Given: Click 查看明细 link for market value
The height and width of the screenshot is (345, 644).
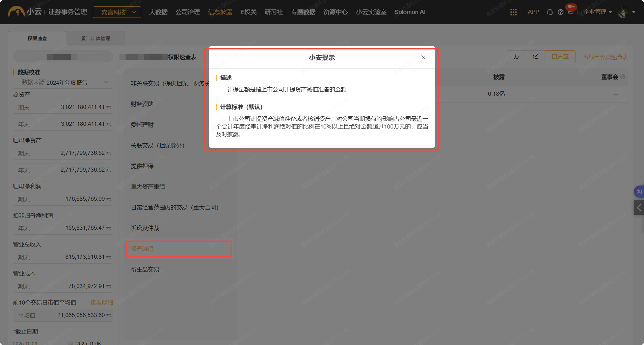Looking at the screenshot, I should [102, 303].
